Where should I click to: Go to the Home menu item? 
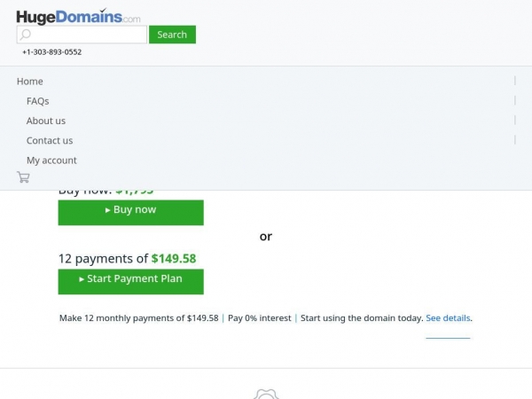(x=30, y=82)
